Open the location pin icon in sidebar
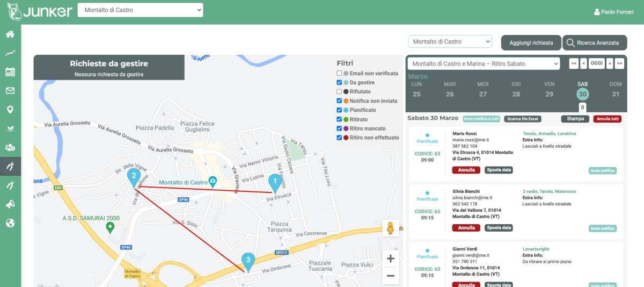 pyautogui.click(x=10, y=110)
